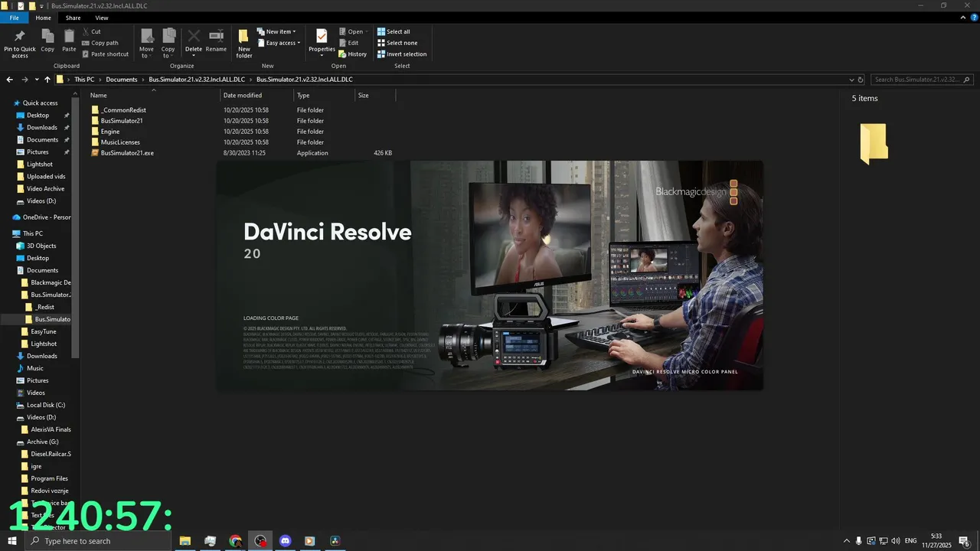980x551 pixels.
Task: Click Select all in the ribbon
Action: pyautogui.click(x=394, y=31)
